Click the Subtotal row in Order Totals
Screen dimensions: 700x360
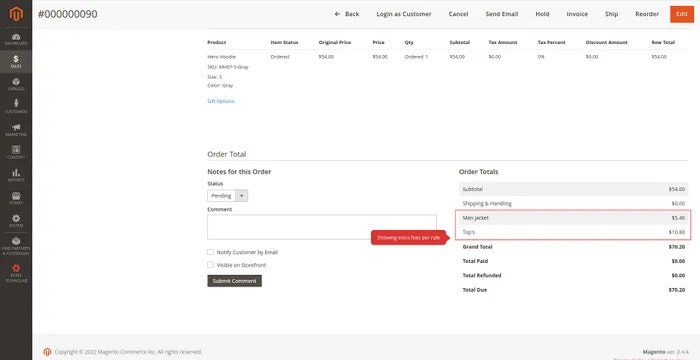(x=573, y=189)
